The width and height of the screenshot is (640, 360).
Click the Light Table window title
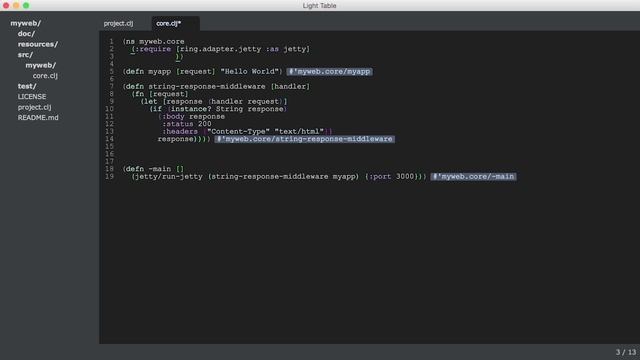(x=320, y=6)
